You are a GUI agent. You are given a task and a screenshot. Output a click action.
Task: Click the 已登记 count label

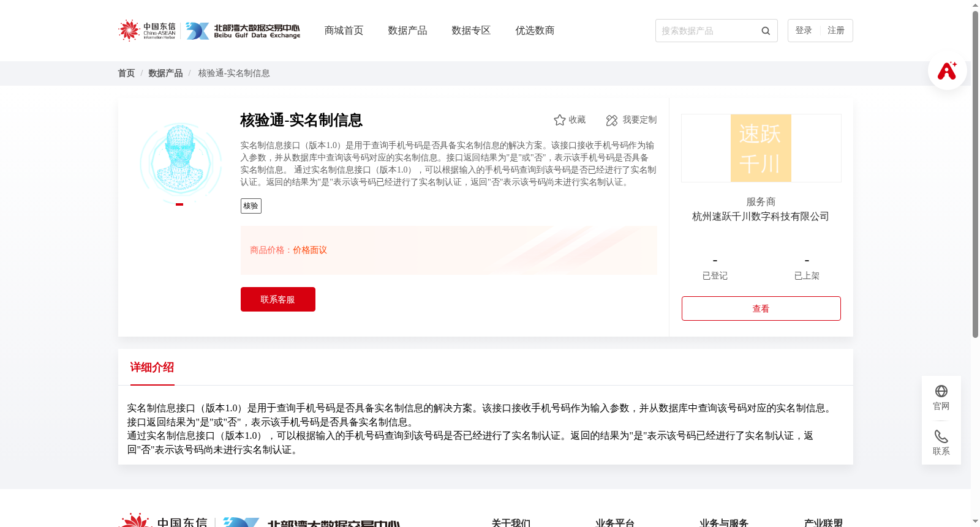click(715, 276)
